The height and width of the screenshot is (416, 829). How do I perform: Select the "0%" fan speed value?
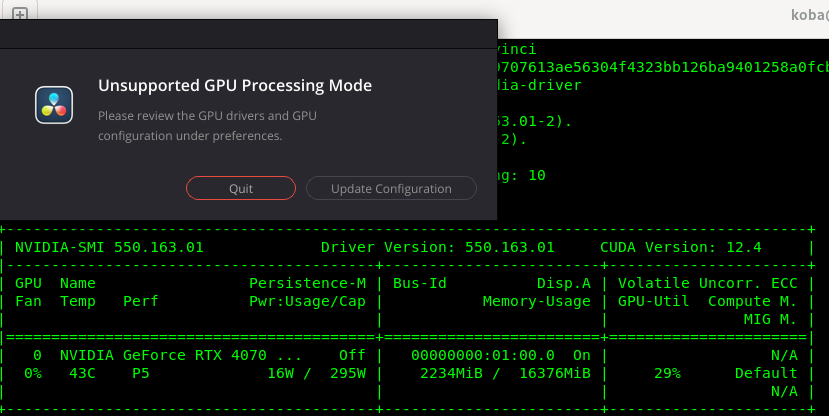point(33,373)
